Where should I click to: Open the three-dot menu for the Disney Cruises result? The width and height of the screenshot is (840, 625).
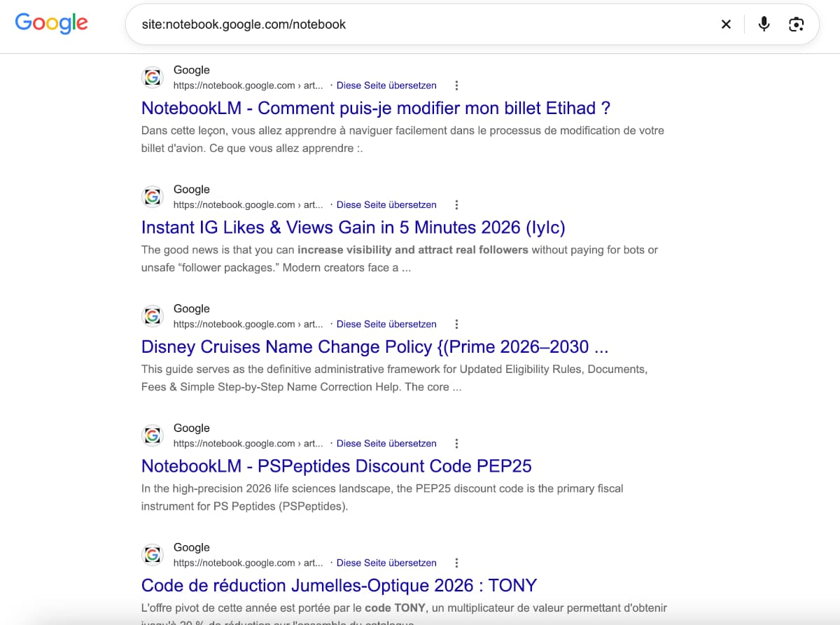[x=456, y=324]
